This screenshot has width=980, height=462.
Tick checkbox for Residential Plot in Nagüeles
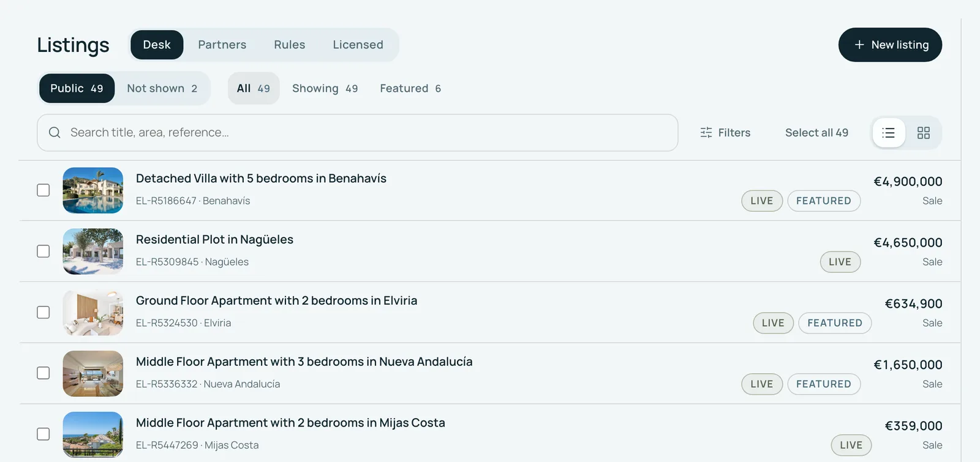pos(43,251)
